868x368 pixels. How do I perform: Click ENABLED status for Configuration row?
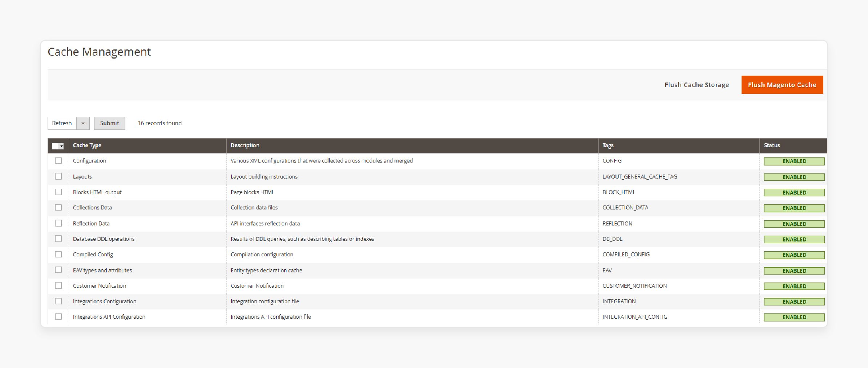[794, 161]
